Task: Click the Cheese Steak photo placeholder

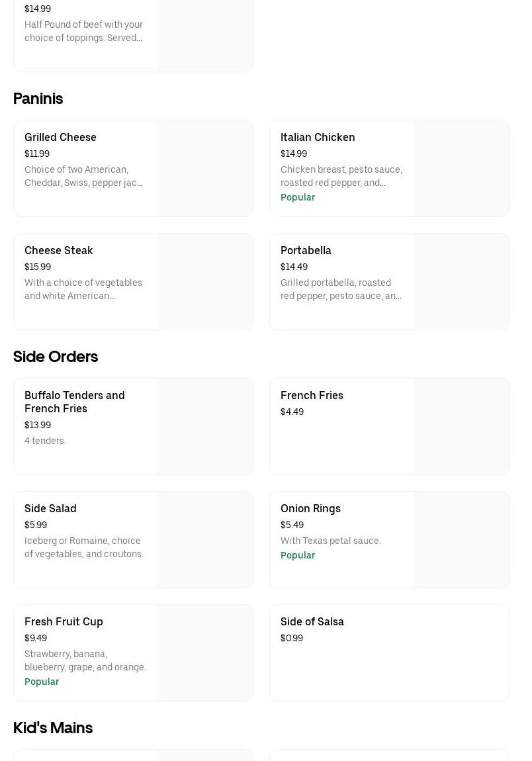Action: pos(205,281)
